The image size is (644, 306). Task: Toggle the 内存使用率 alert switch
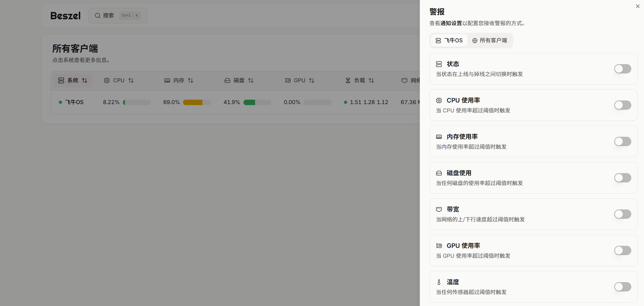pyautogui.click(x=622, y=141)
